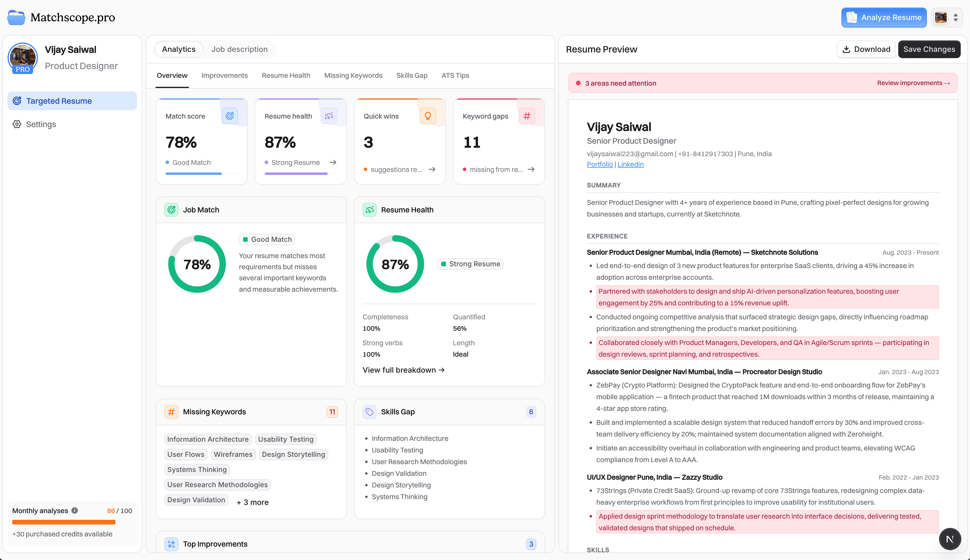Click the Quick wins lightbulb icon

428,116
